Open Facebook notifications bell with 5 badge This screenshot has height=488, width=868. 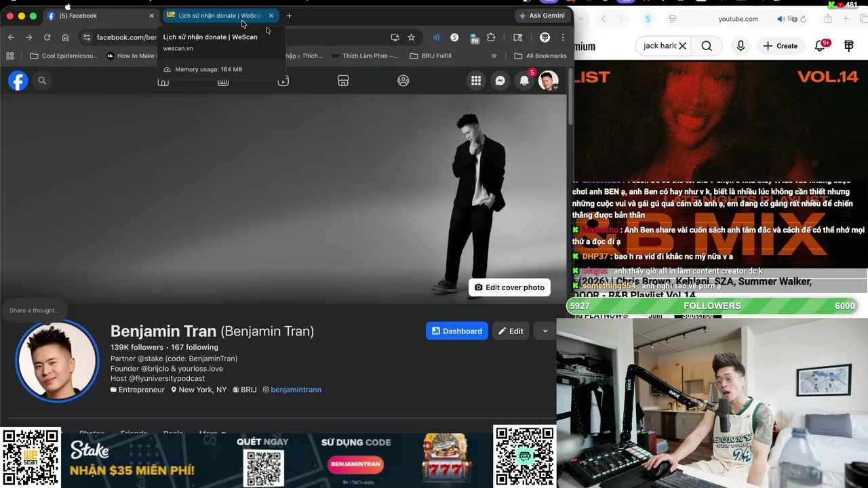tap(524, 81)
